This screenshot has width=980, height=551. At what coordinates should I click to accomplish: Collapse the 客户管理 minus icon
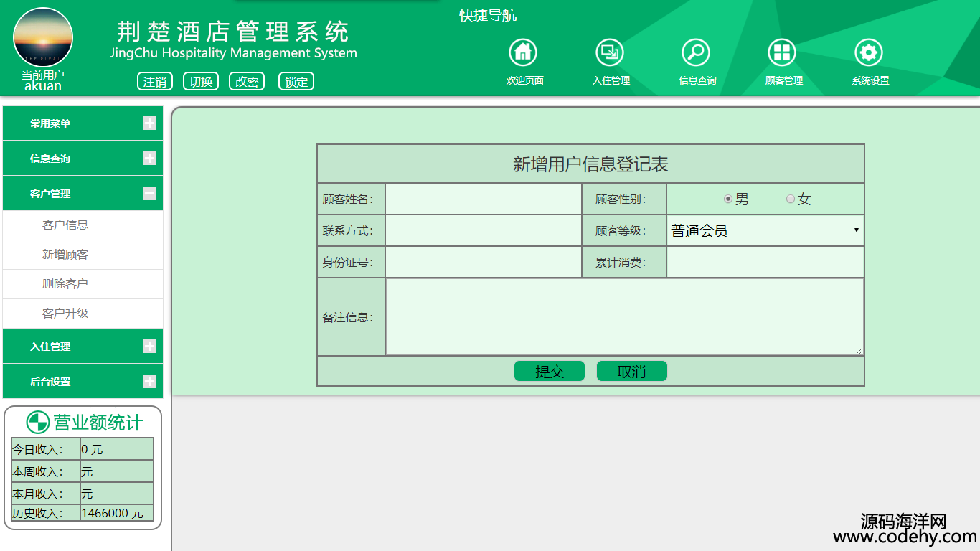[149, 194]
